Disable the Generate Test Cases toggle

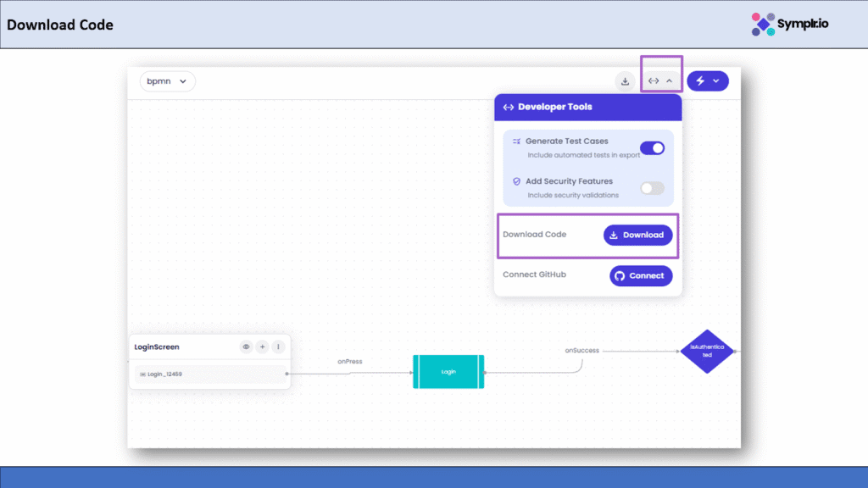652,148
